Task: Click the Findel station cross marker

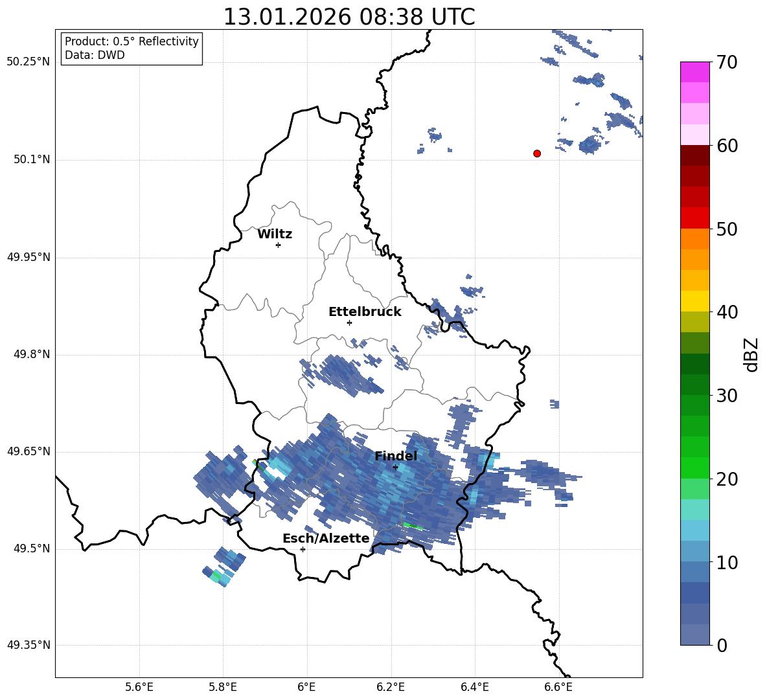Action: point(396,468)
